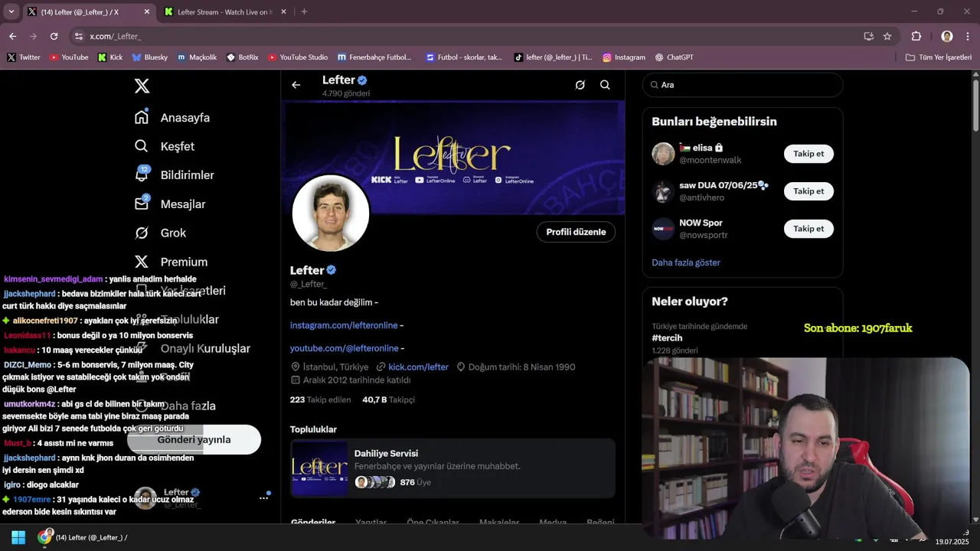Open Chrome profile avatar
The image size is (980, 551).
click(947, 36)
